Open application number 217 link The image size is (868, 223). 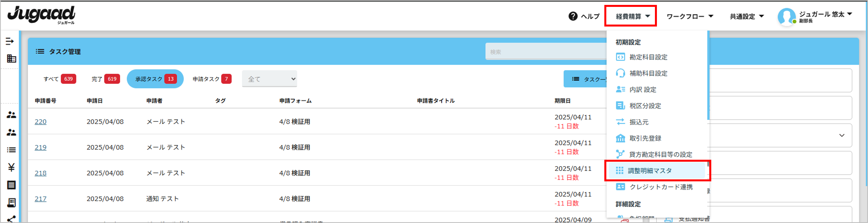pos(40,199)
